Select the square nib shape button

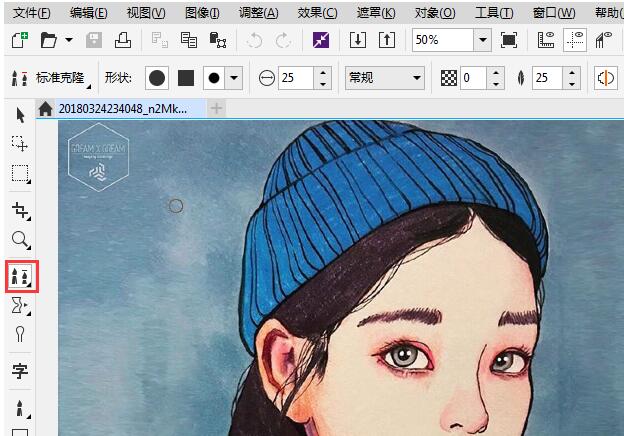(186, 78)
